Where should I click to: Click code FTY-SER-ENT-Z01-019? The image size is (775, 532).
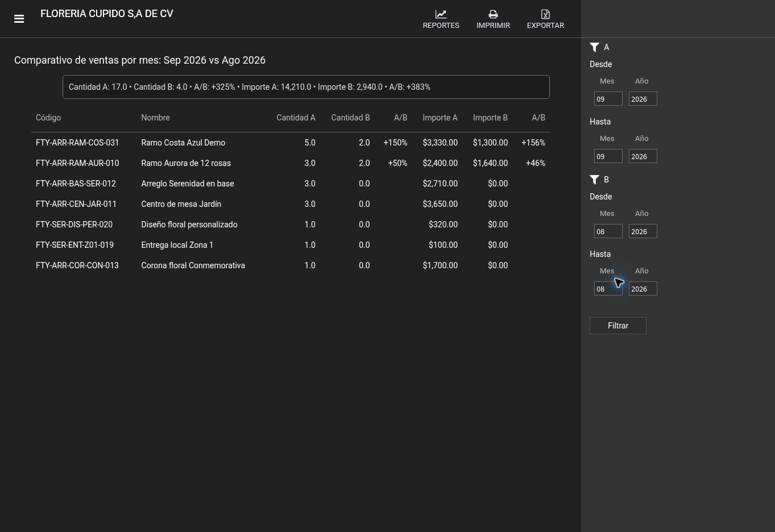point(74,245)
